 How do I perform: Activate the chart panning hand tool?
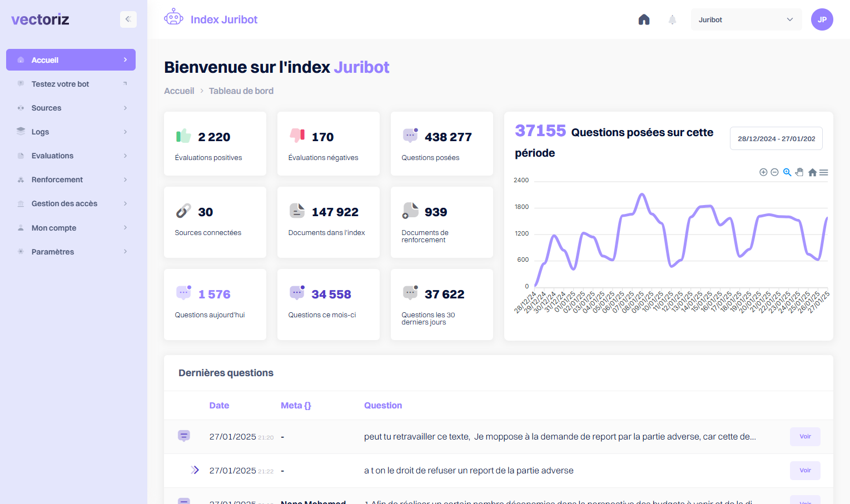[799, 172]
